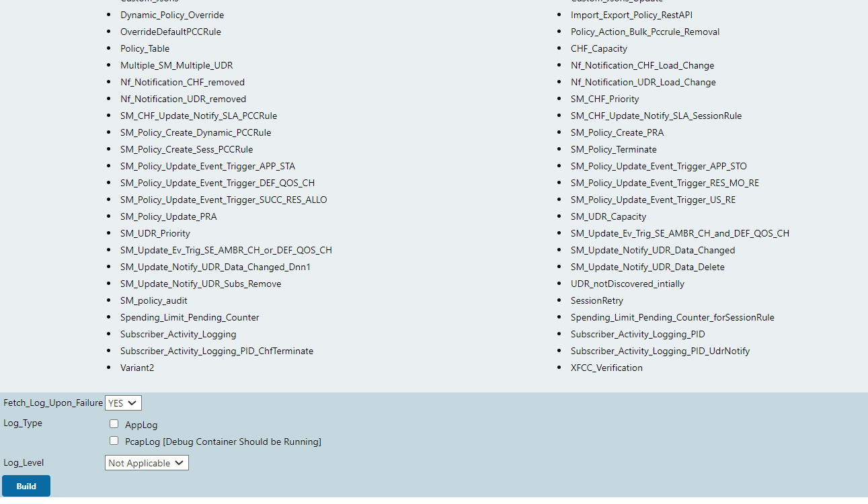Open the Log_Level dropdown
The width and height of the screenshot is (868, 504).
147,462
